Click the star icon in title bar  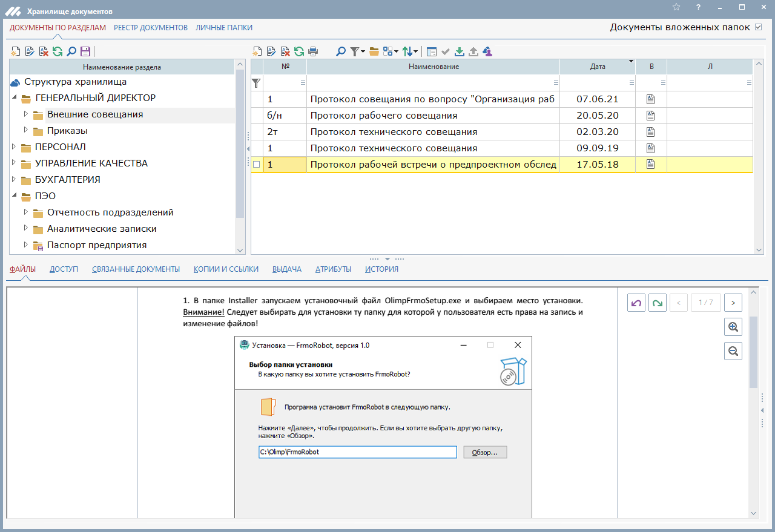(x=676, y=7)
